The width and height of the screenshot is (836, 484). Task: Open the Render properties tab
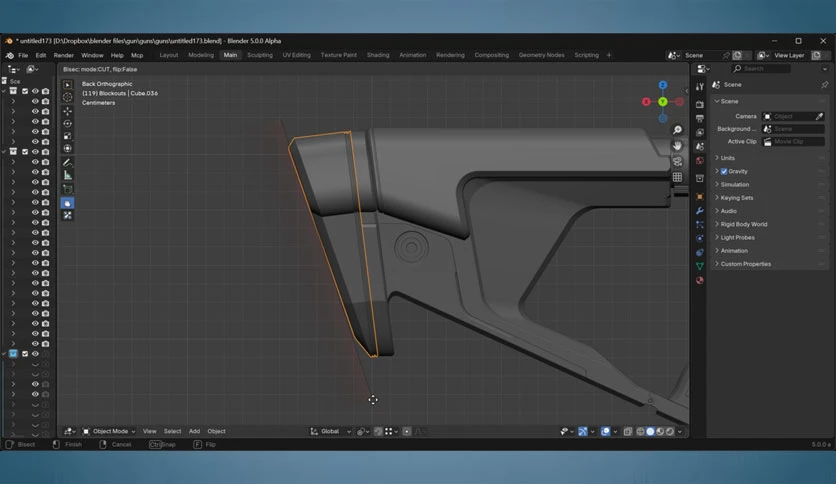[x=700, y=104]
